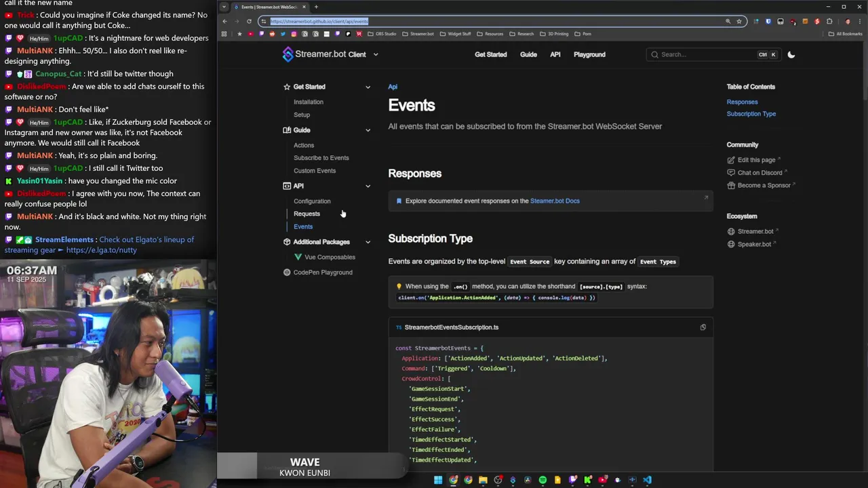868x488 pixels.
Task: Open the 3D Printing bookmarks folder
Action: (555, 34)
